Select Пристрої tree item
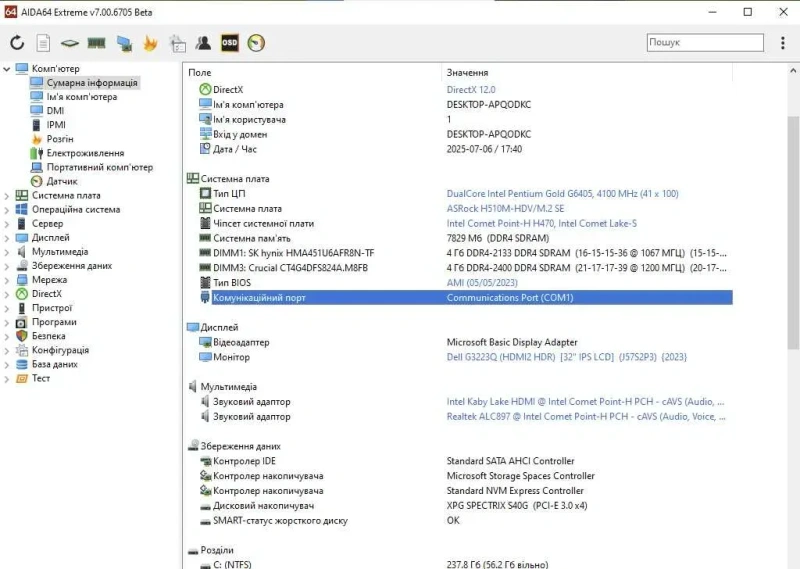This screenshot has height=569, width=800. click(x=52, y=308)
